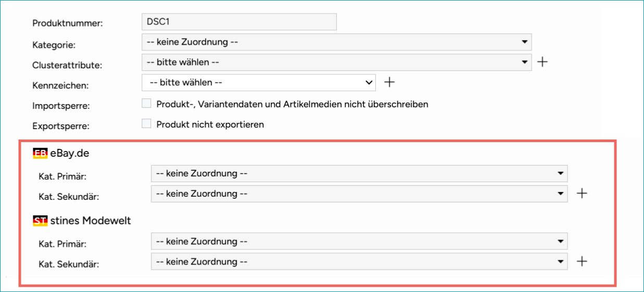Open eBay.de Kat. Primär dropdown
This screenshot has width=644, height=292.
point(359,173)
